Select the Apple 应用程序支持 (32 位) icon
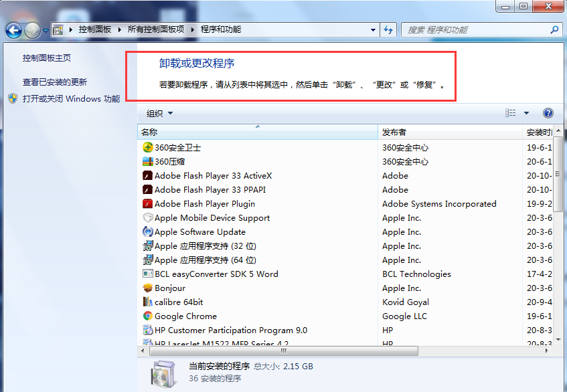This screenshot has height=392, width=567. (147, 246)
